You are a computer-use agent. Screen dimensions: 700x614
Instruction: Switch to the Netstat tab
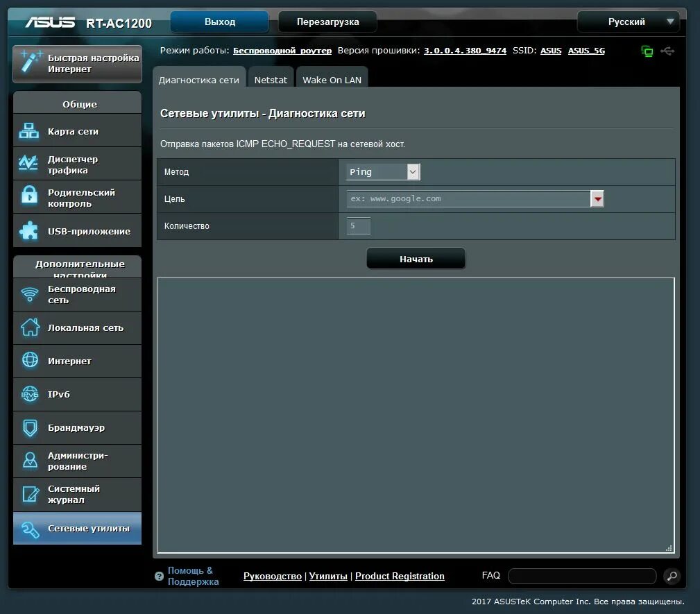pos(271,78)
